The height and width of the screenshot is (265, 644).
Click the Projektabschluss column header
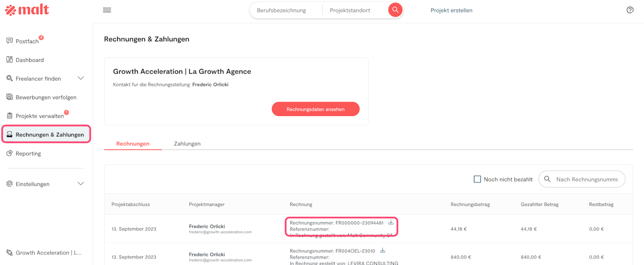(x=131, y=204)
